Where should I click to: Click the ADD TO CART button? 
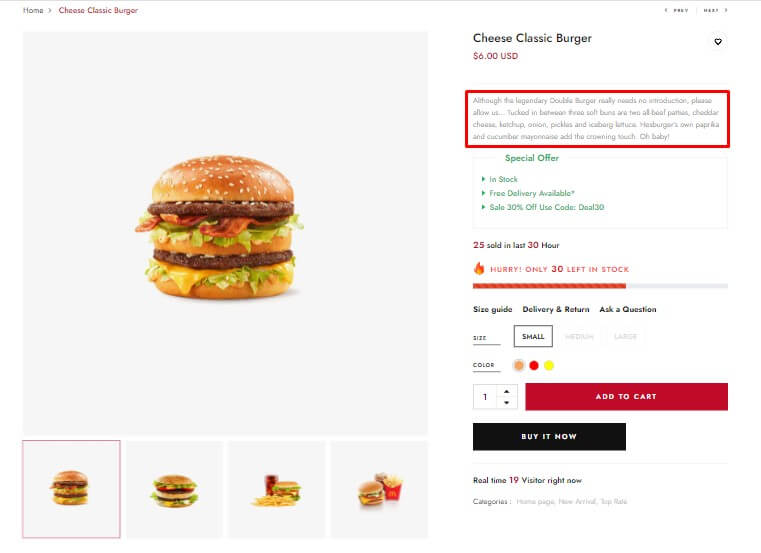626,397
